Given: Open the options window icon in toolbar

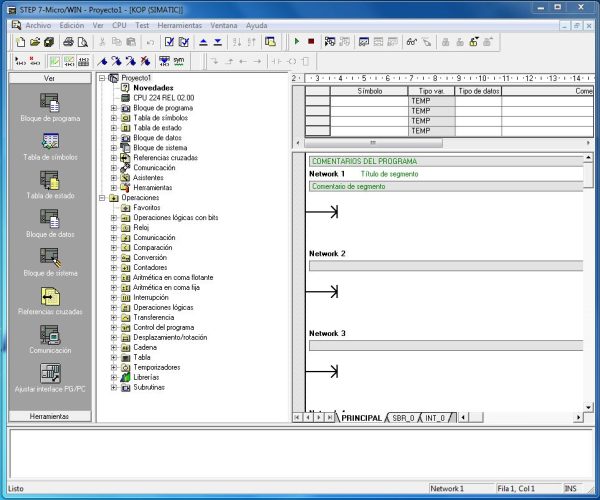Looking at the screenshot, I should tap(271, 42).
